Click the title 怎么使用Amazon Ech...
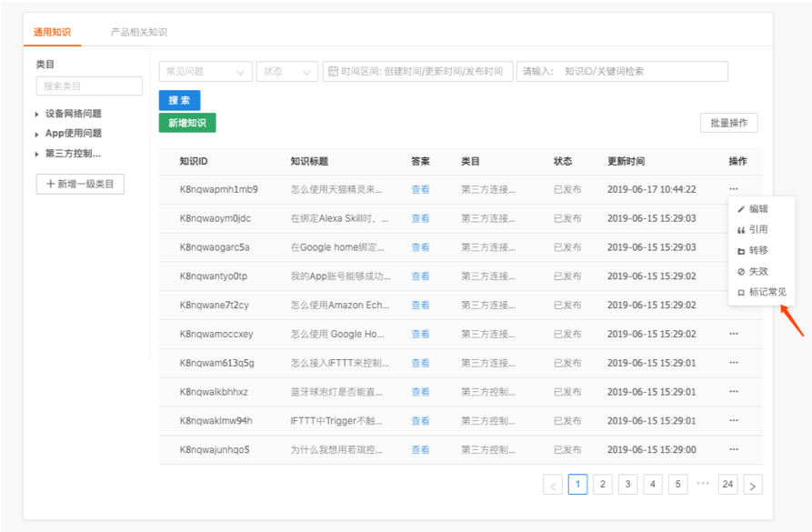Viewport: 812px width, 532px height. point(340,306)
